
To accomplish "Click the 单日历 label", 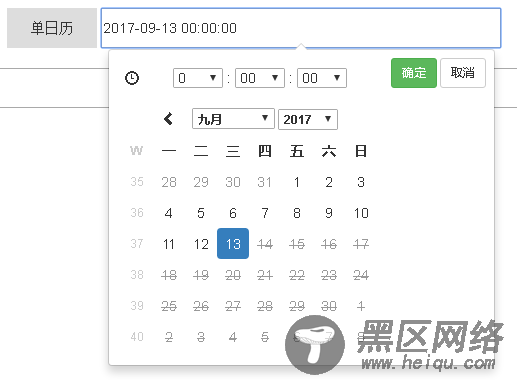I will pos(52,28).
